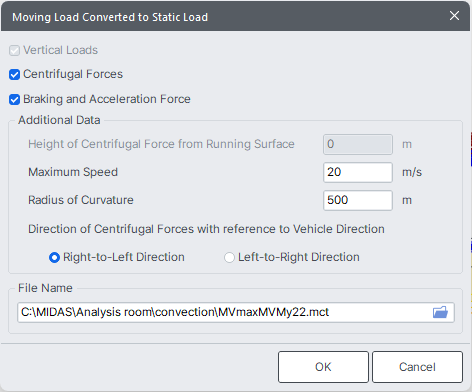Click the disabled centrifugal force height field
This screenshot has width=472, height=392.
pos(358,144)
